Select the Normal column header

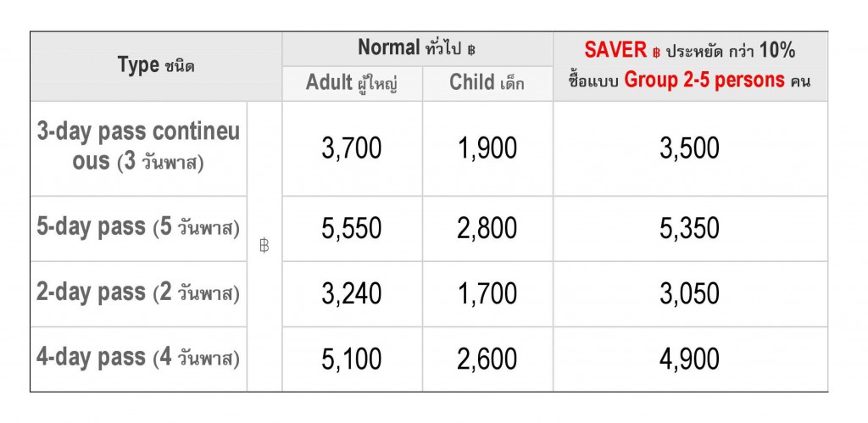[417, 48]
